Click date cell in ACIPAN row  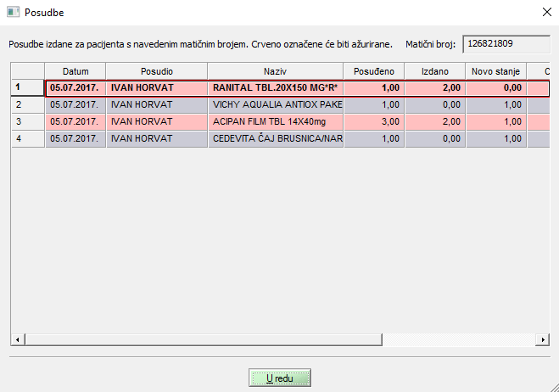pyautogui.click(x=75, y=121)
